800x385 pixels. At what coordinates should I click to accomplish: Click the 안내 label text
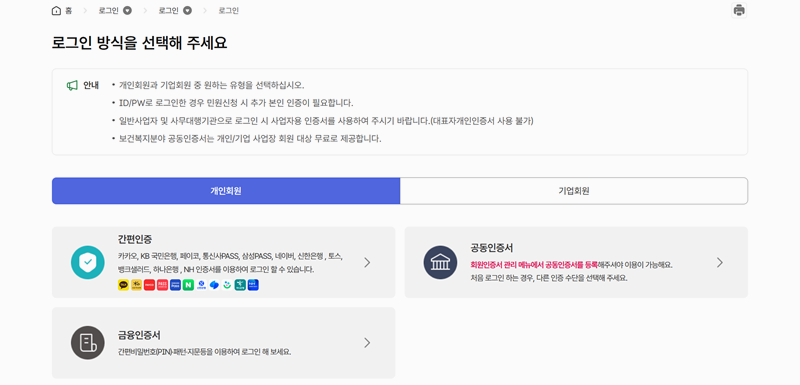91,85
